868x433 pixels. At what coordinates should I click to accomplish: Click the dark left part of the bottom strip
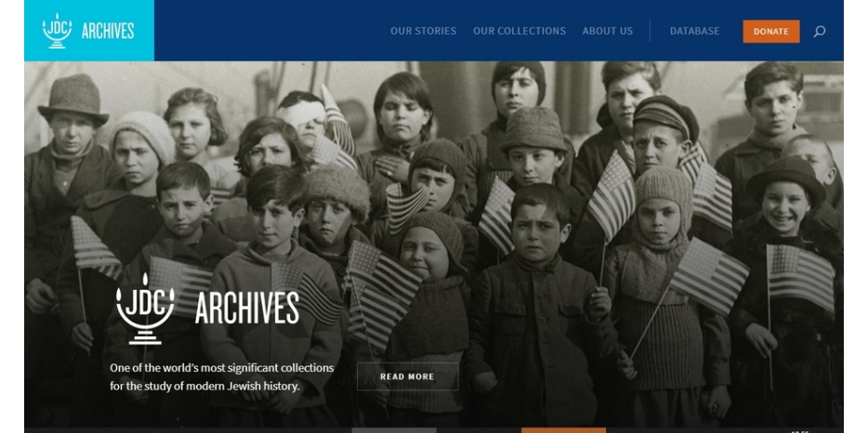188,429
